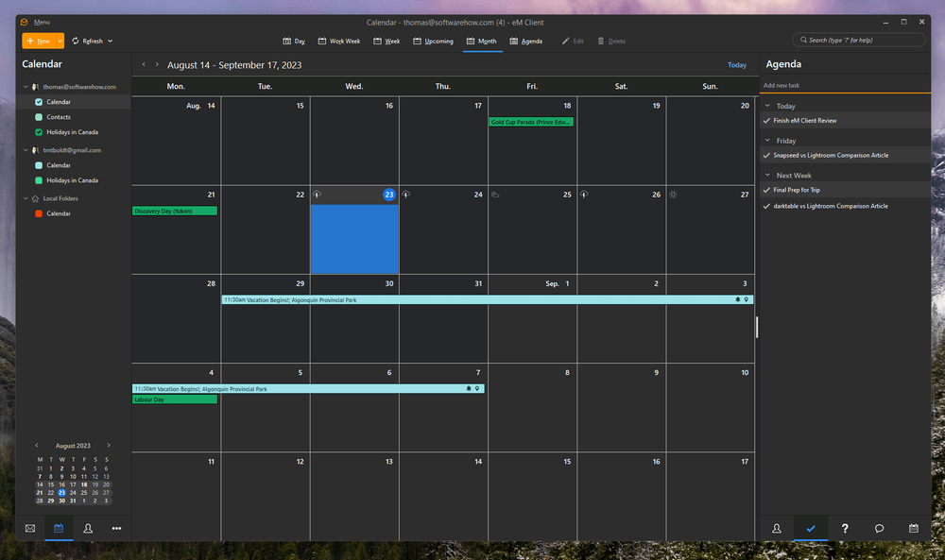This screenshot has width=945, height=560.
Task: Open the Mail section icon
Action: pos(30,528)
